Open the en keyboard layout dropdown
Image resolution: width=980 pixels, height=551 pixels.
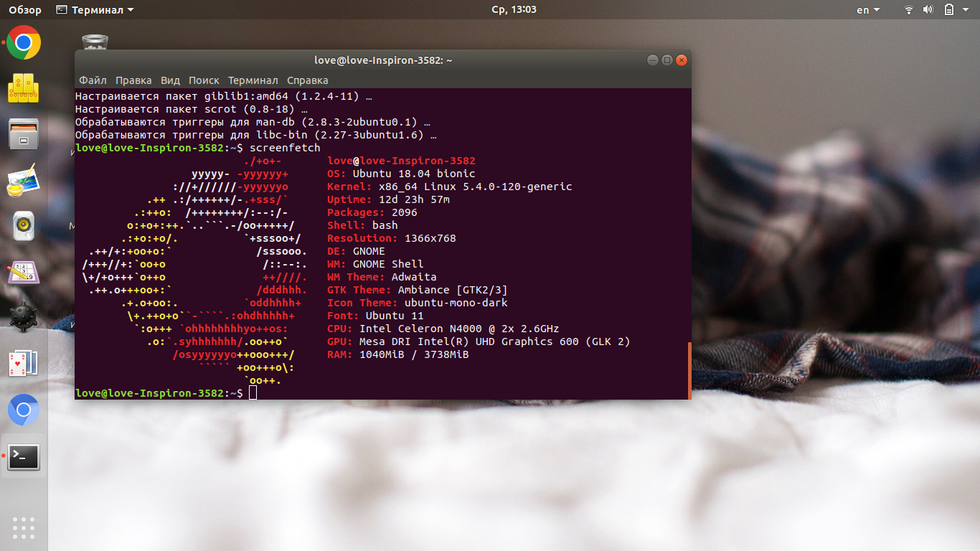pyautogui.click(x=868, y=10)
